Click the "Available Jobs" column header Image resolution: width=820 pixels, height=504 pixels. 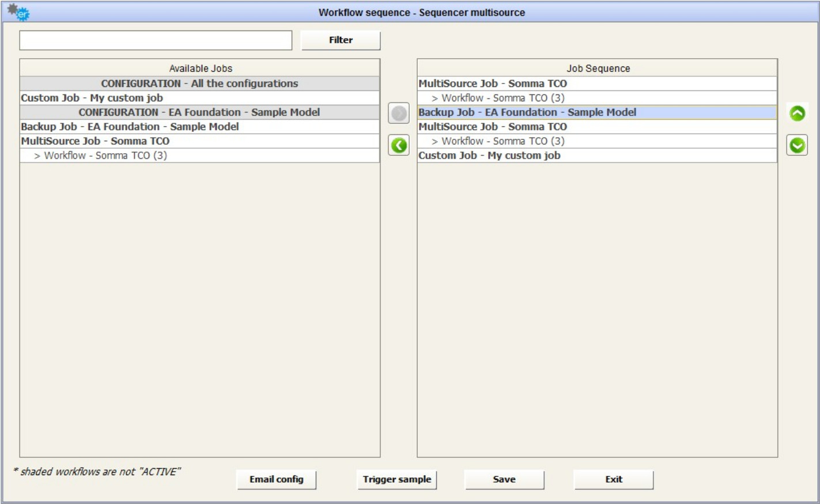[200, 68]
